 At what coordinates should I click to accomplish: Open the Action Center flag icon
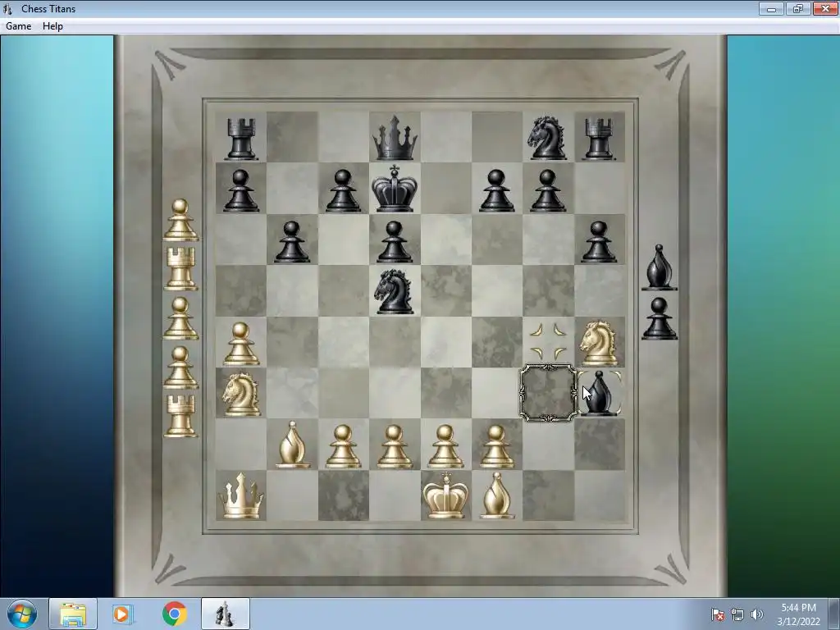(717, 614)
